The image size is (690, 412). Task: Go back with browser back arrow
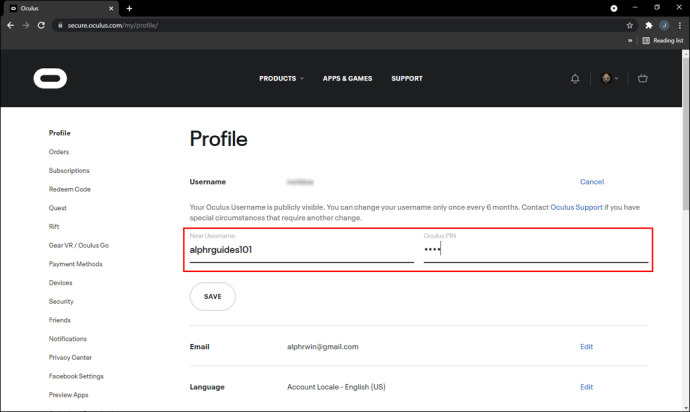[x=11, y=26]
